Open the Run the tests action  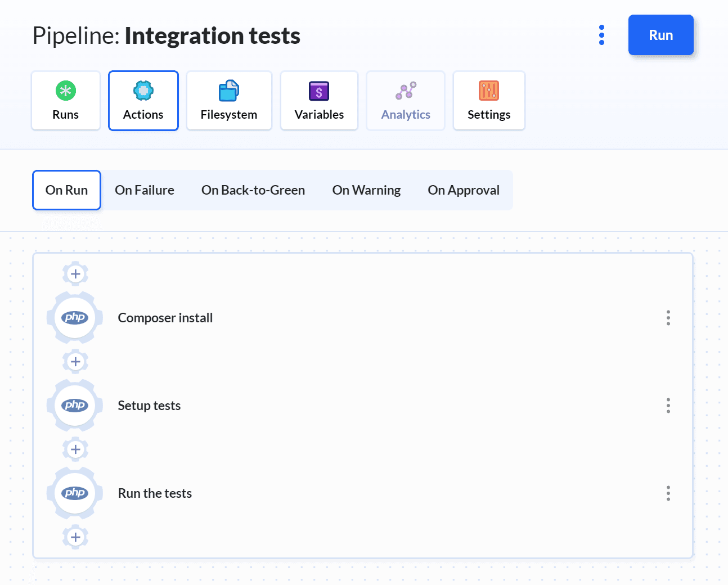pyautogui.click(x=155, y=493)
